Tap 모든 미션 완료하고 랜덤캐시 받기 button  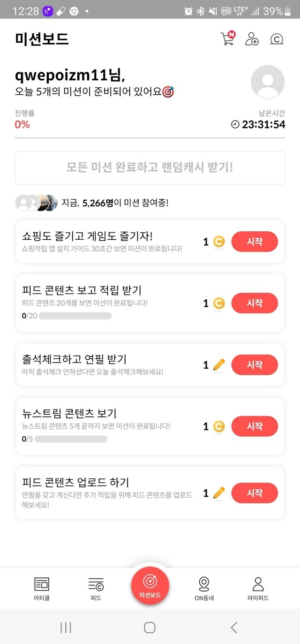click(150, 168)
